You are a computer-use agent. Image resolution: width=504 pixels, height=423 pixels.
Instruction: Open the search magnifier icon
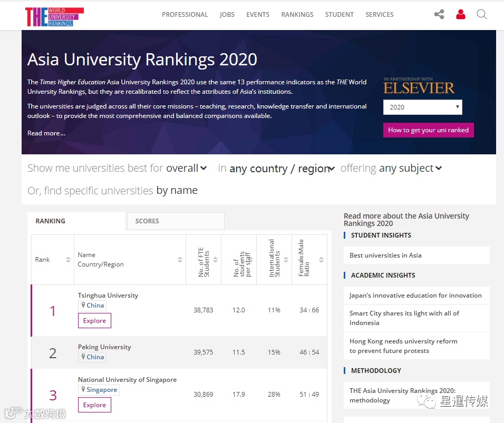pyautogui.click(x=481, y=14)
